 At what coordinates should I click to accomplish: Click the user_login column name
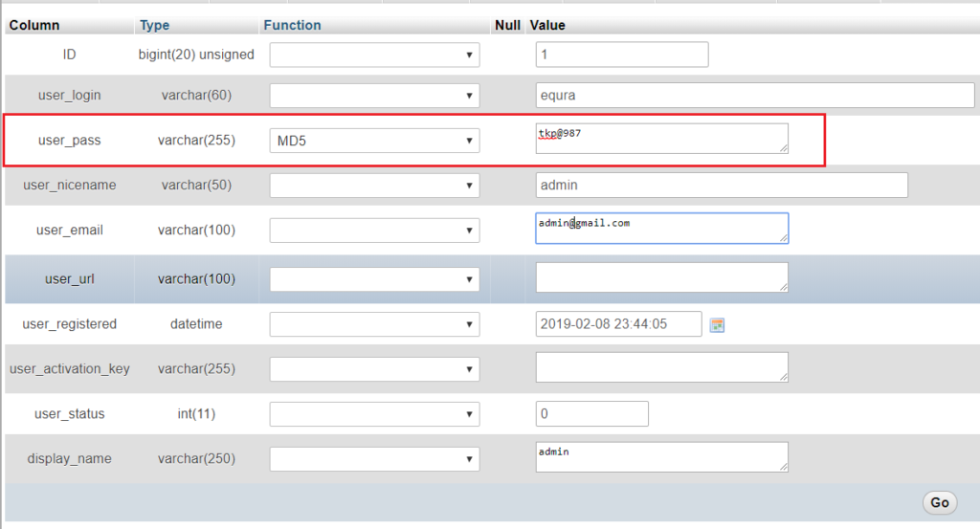click(69, 95)
